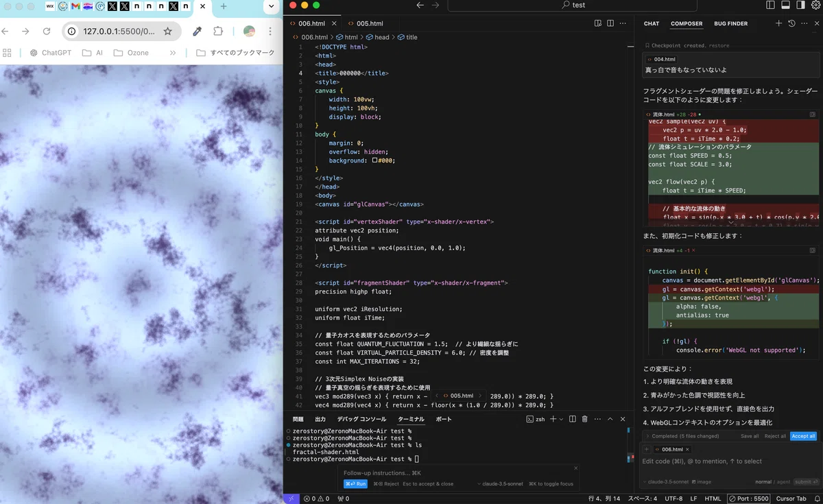Open the COMPOSER panel tab
Image resolution: width=823 pixels, height=504 pixels.
pyautogui.click(x=687, y=23)
